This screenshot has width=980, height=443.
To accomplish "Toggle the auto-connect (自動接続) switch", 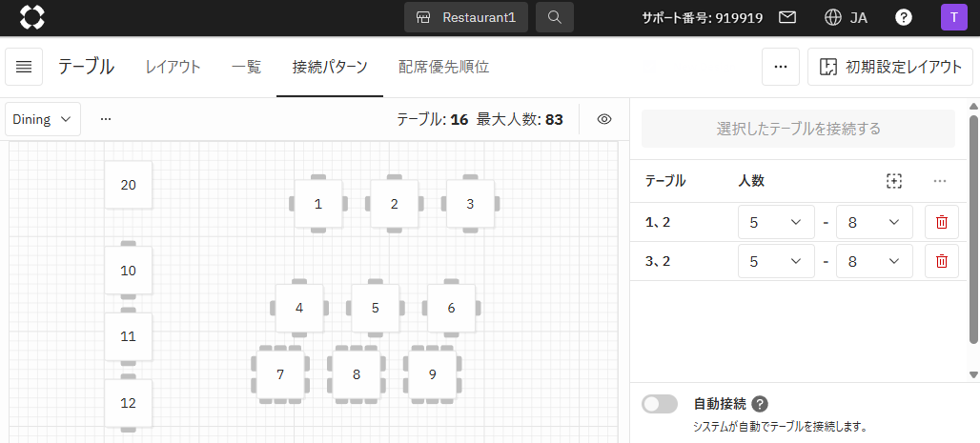I will pyautogui.click(x=660, y=404).
